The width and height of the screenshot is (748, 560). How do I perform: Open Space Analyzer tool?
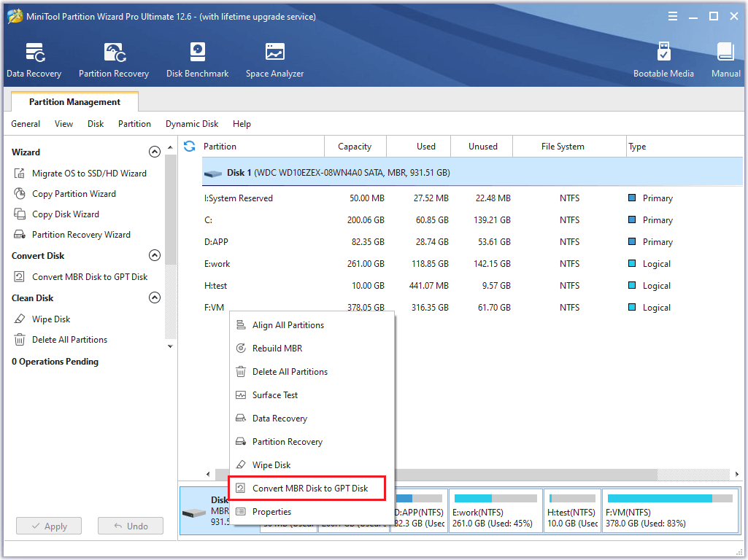tap(275, 60)
